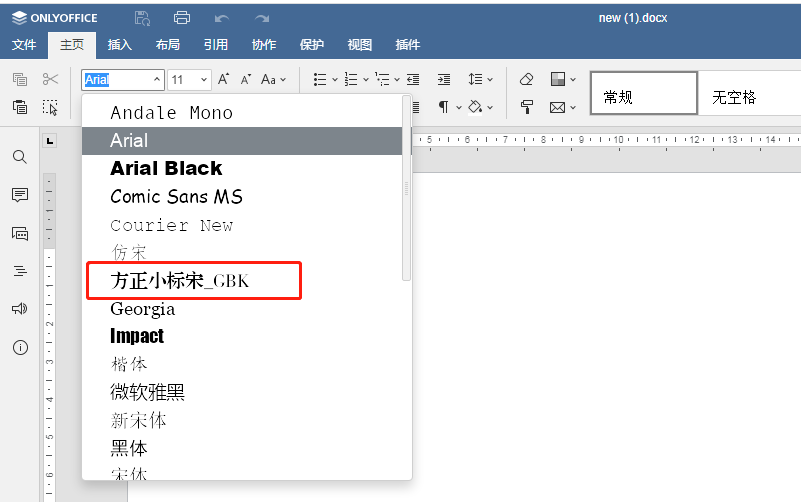801x502 pixels.
Task: Increase font size with the larger A icon
Action: pos(223,79)
